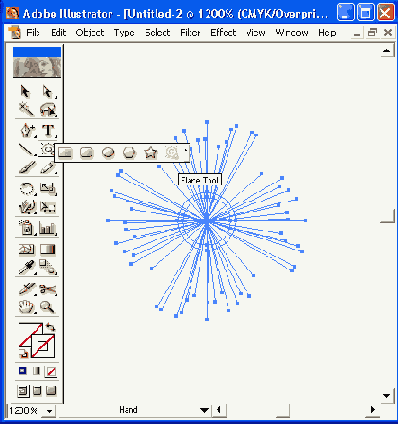Select the Direct Selection arrow tool

[x=48, y=91]
